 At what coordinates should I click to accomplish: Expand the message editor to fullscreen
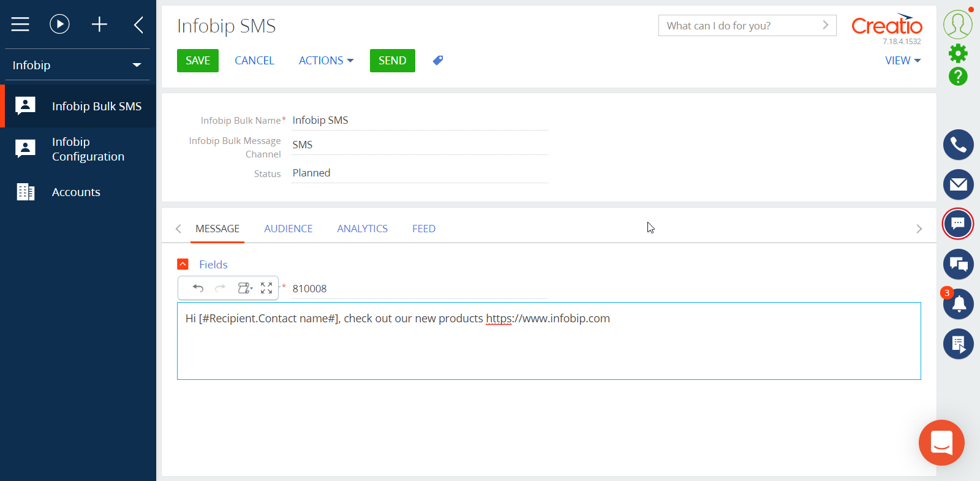pos(266,288)
